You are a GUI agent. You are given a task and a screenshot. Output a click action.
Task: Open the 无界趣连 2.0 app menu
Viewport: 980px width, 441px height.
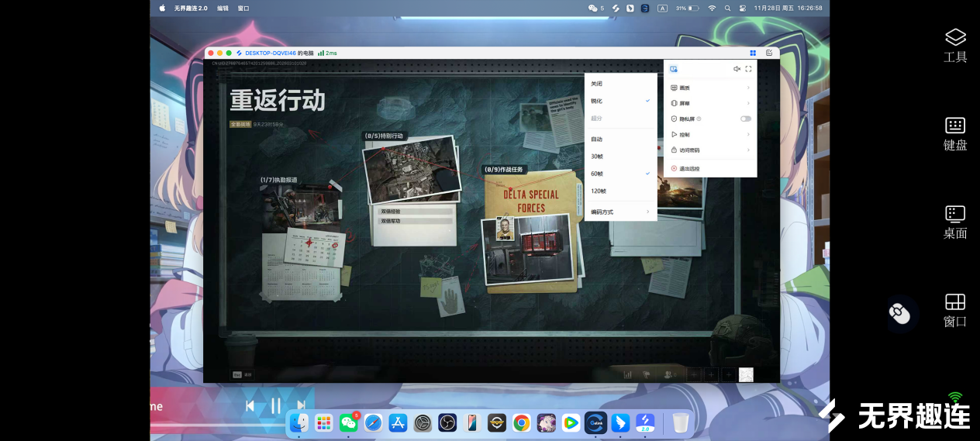coord(191,8)
